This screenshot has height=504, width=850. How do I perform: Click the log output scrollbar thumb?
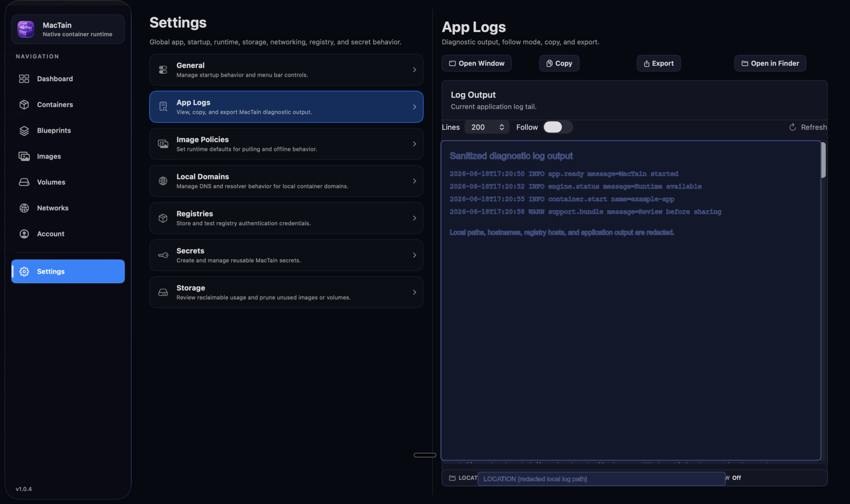[823, 160]
